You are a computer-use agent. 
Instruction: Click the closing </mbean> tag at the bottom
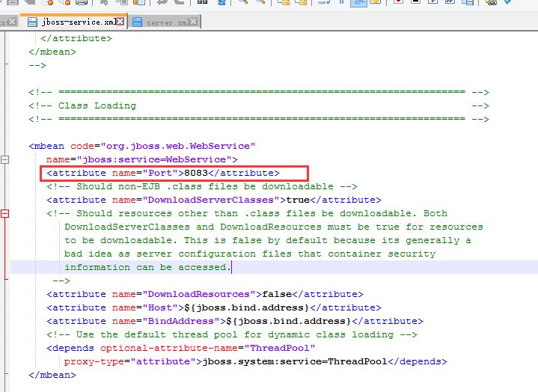pyautogui.click(x=52, y=375)
